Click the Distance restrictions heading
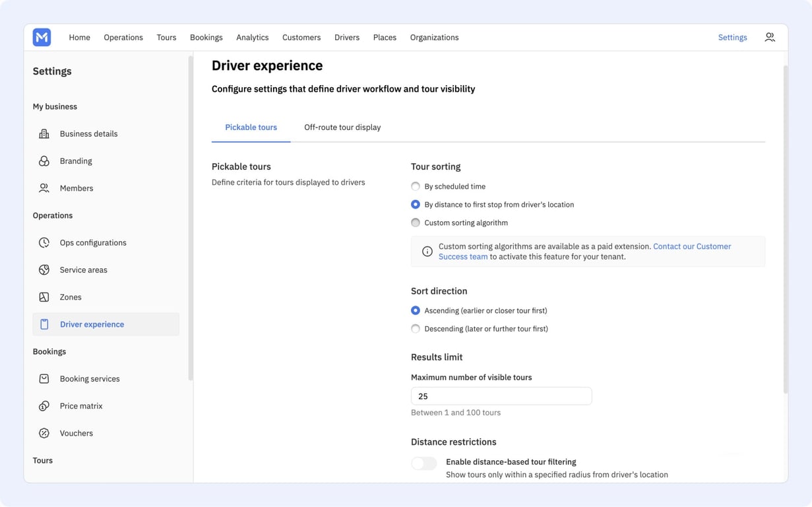Image resolution: width=812 pixels, height=507 pixels. [x=454, y=442]
